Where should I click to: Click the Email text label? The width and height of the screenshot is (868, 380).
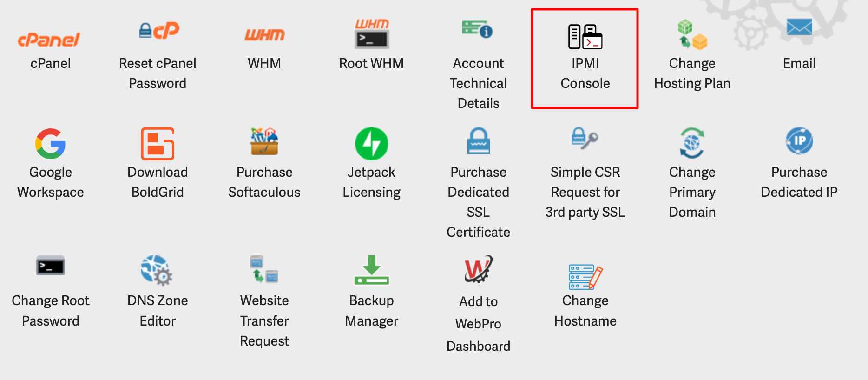click(799, 63)
